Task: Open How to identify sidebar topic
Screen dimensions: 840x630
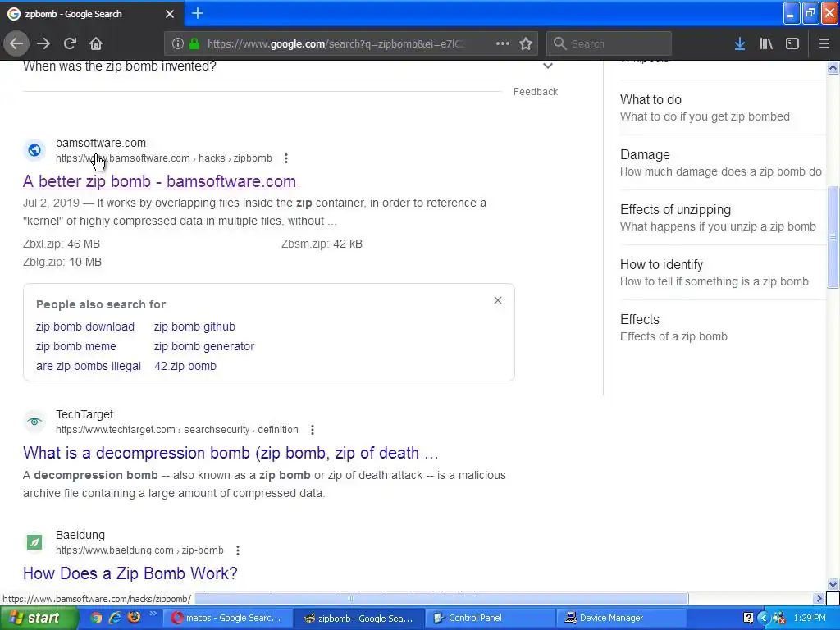Action: coord(724,272)
